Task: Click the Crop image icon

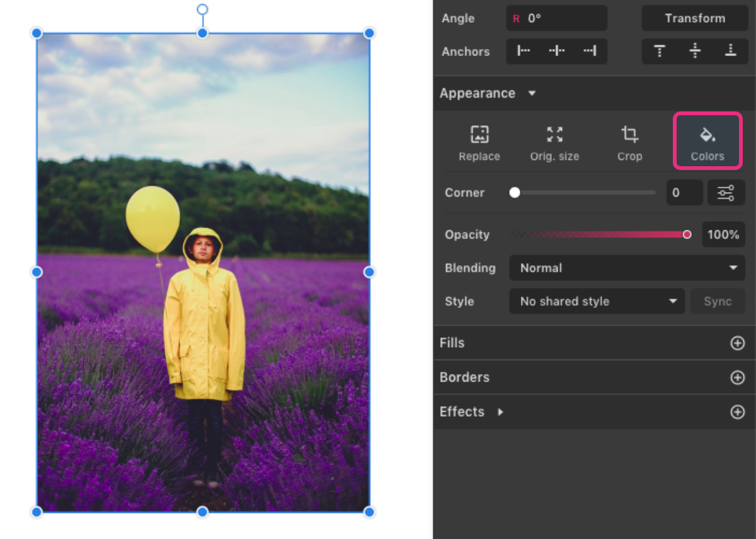Action: [629, 141]
